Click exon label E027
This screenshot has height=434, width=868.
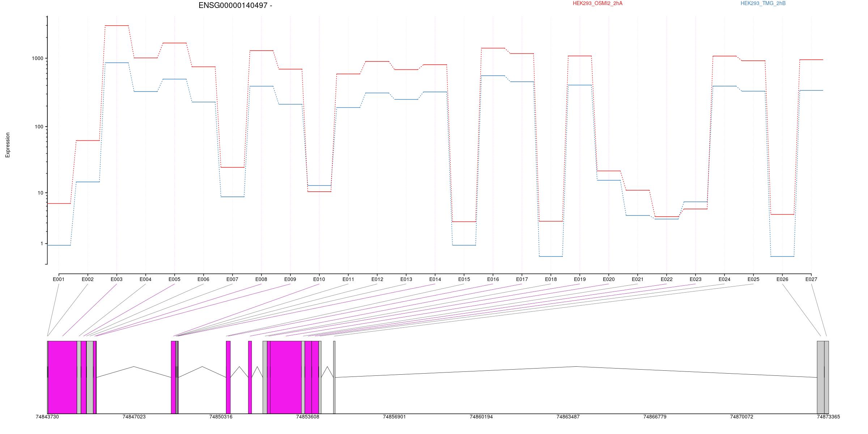pos(811,279)
